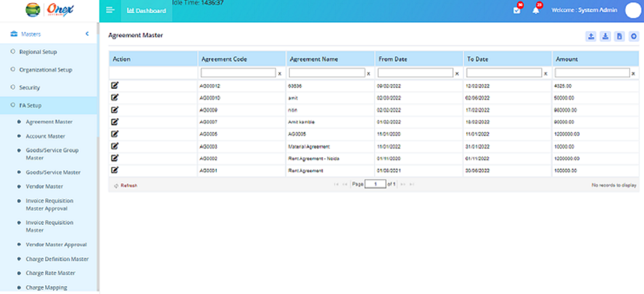Click the circular add-new icon

pos(634,37)
